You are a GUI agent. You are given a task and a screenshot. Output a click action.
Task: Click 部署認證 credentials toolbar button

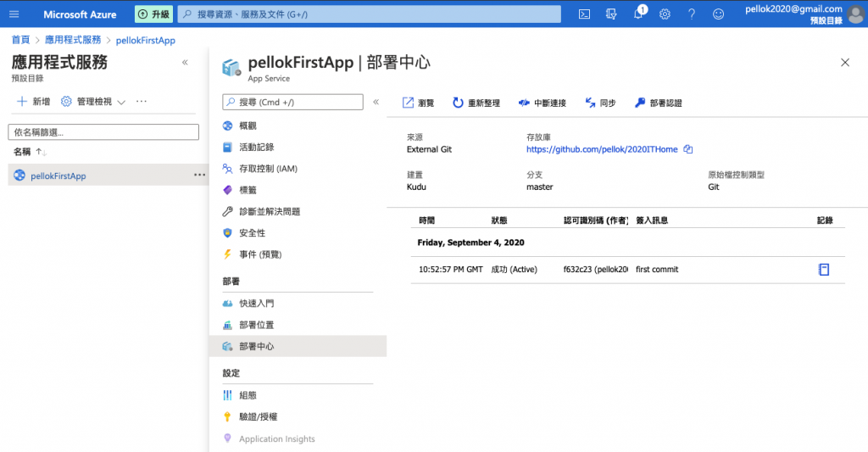pos(658,103)
